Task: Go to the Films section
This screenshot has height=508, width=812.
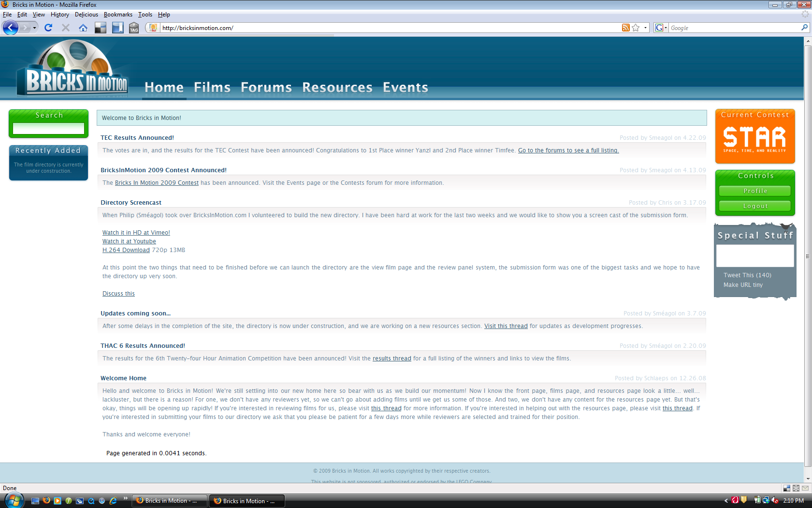Action: tap(212, 88)
